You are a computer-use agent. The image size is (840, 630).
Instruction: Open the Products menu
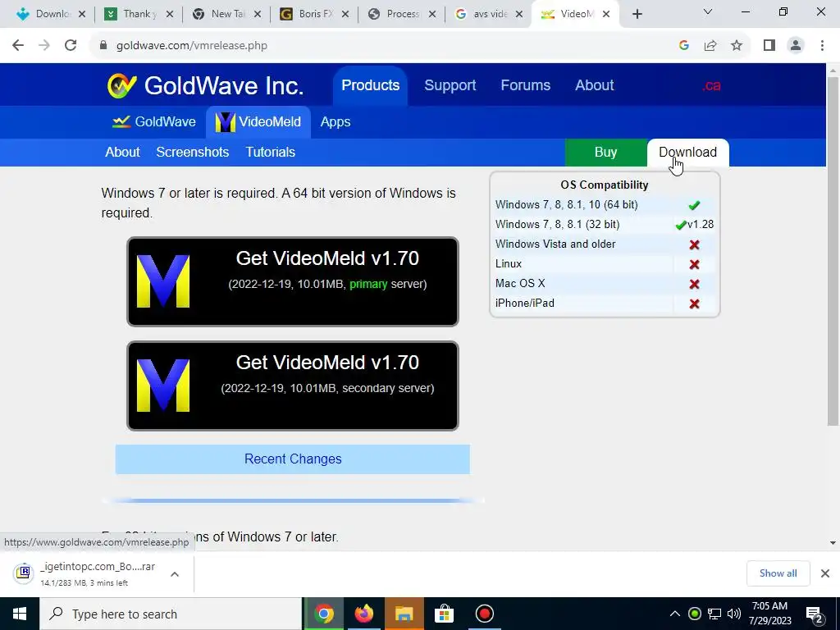370,85
